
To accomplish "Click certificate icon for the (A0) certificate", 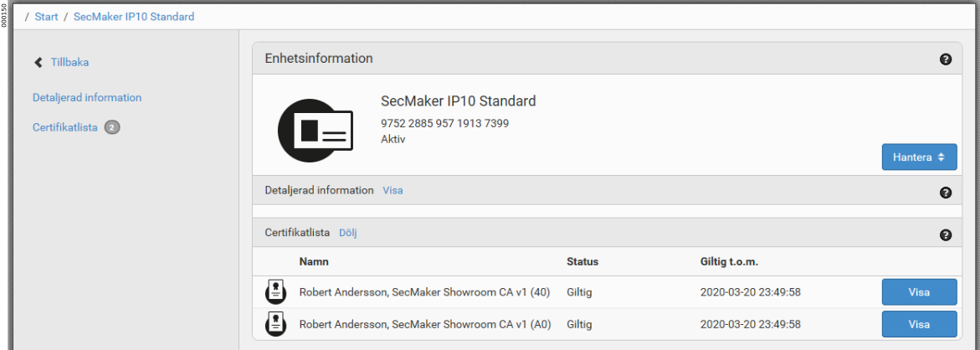I will tap(276, 323).
